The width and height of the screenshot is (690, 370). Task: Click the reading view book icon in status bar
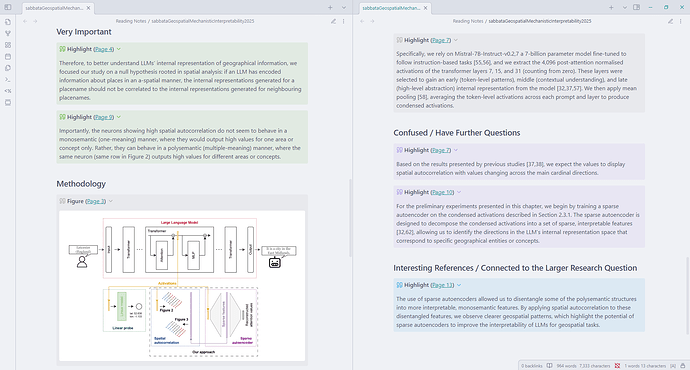click(549, 366)
